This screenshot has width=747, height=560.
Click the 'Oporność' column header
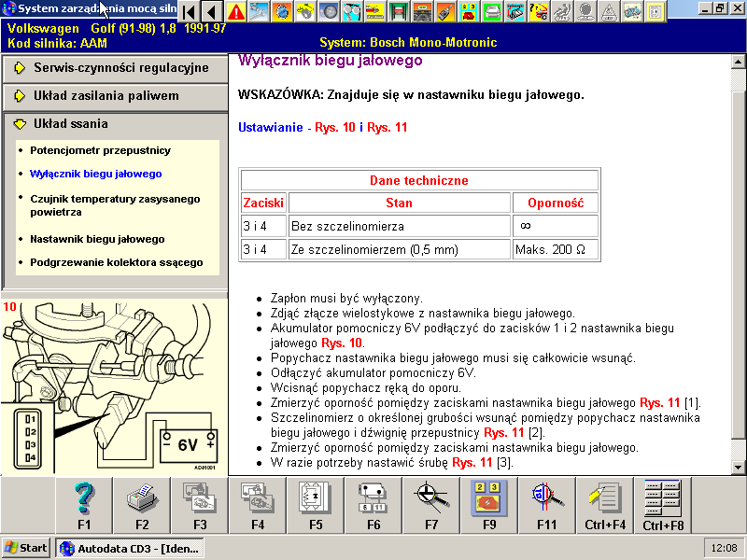(x=556, y=203)
